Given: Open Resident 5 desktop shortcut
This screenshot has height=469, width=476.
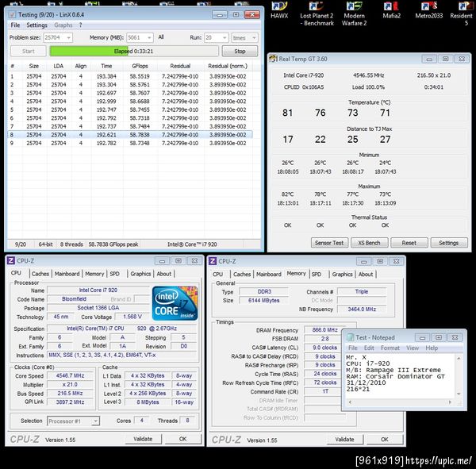Looking at the screenshot, I should [463, 13].
